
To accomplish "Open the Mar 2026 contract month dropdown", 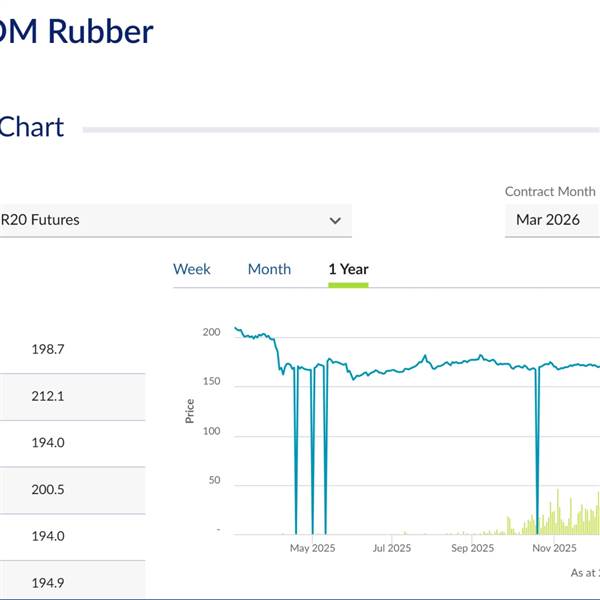I will 552,220.
